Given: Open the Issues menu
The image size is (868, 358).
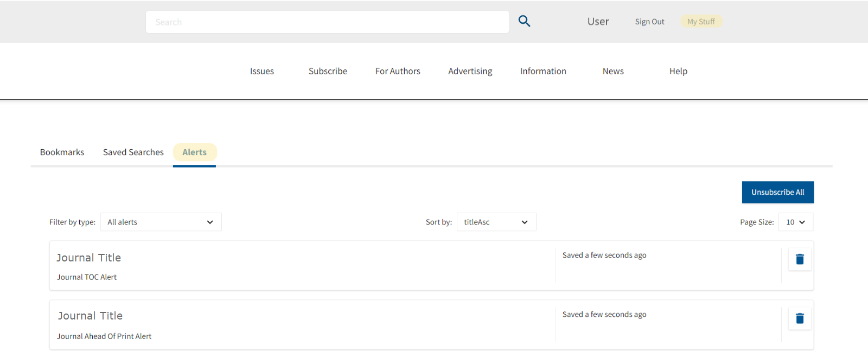Looking at the screenshot, I should pyautogui.click(x=261, y=71).
